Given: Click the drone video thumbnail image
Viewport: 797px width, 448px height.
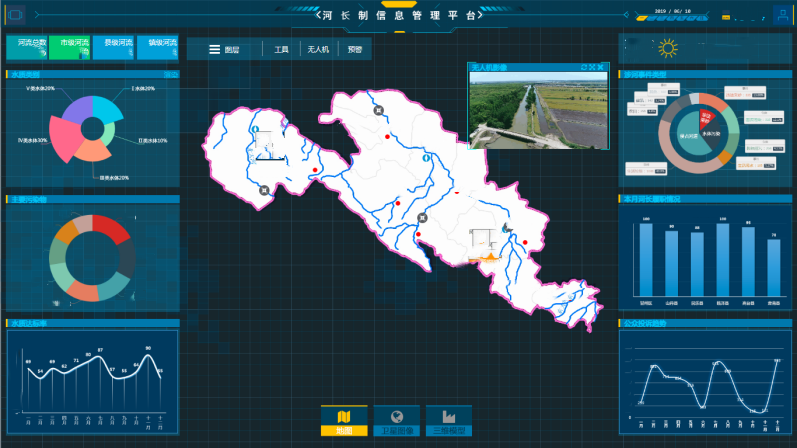Looking at the screenshot, I should coord(538,110).
